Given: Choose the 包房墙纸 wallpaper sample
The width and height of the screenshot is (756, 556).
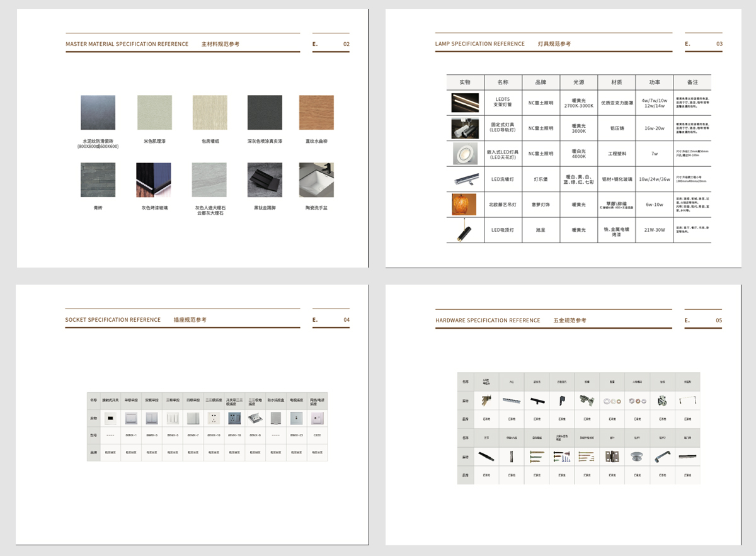Looking at the screenshot, I should pos(210,113).
